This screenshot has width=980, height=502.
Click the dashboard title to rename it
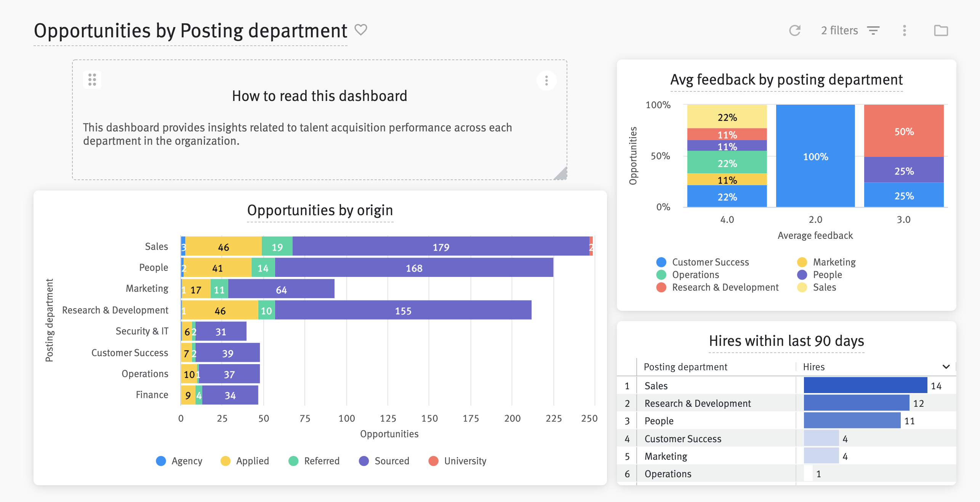click(x=190, y=30)
